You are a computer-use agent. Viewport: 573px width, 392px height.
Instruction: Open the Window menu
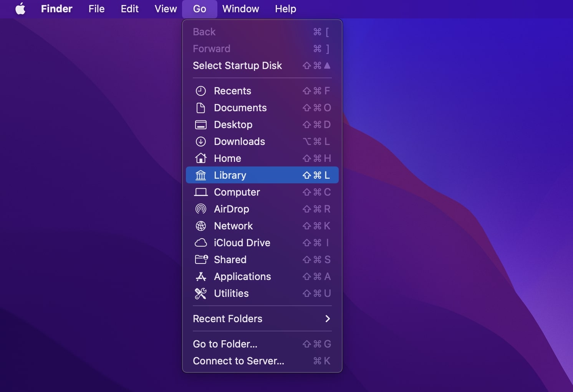coord(241,9)
